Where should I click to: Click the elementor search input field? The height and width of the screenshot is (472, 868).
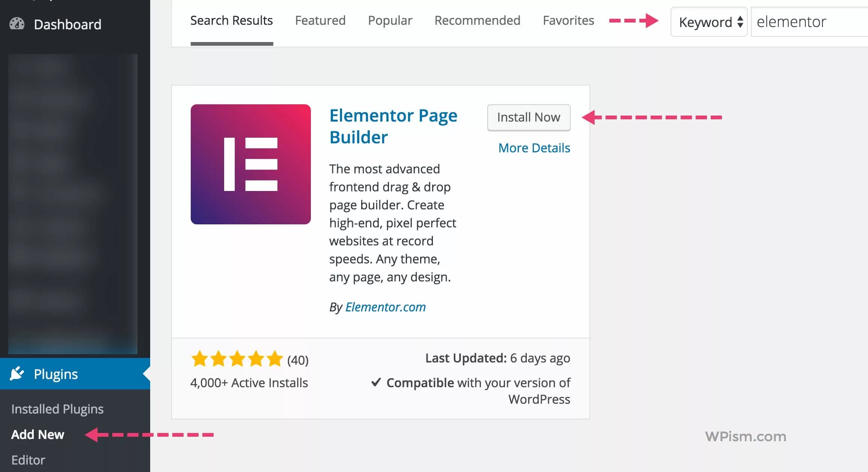(x=807, y=22)
